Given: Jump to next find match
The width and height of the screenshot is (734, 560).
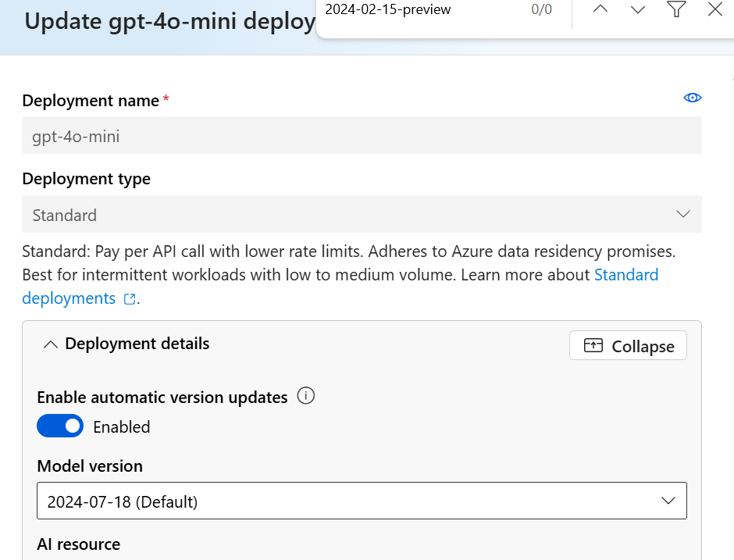Looking at the screenshot, I should (638, 9).
